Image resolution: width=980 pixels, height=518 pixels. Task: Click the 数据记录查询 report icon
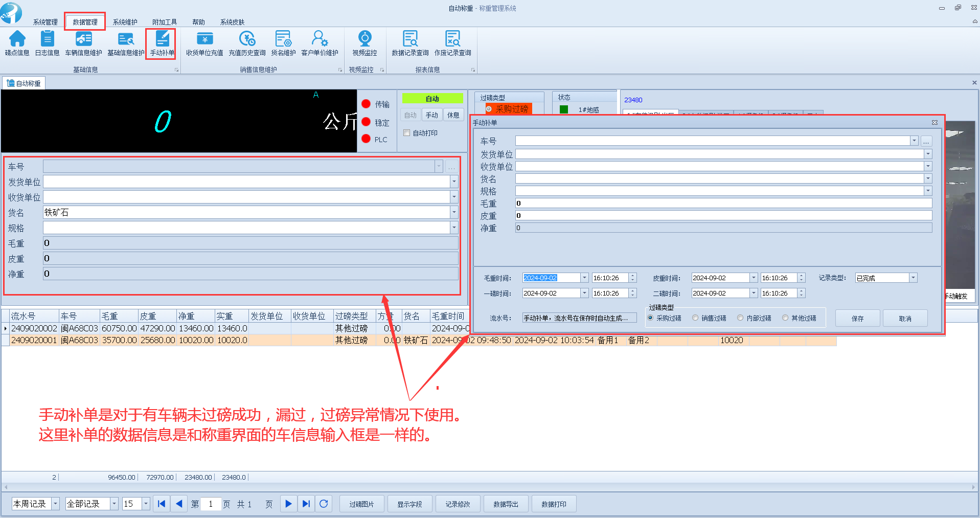pos(410,40)
